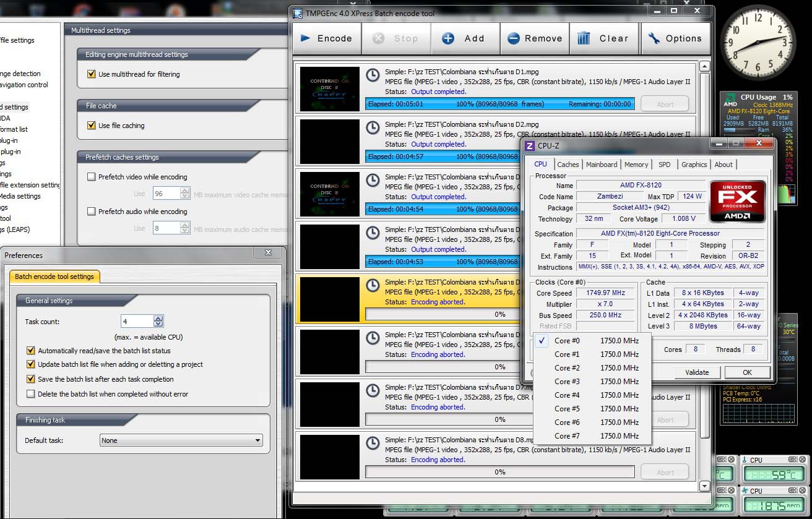The height and width of the screenshot is (519, 812).
Task: Check 'Delete the batch list when completed without error'
Action: (31, 394)
